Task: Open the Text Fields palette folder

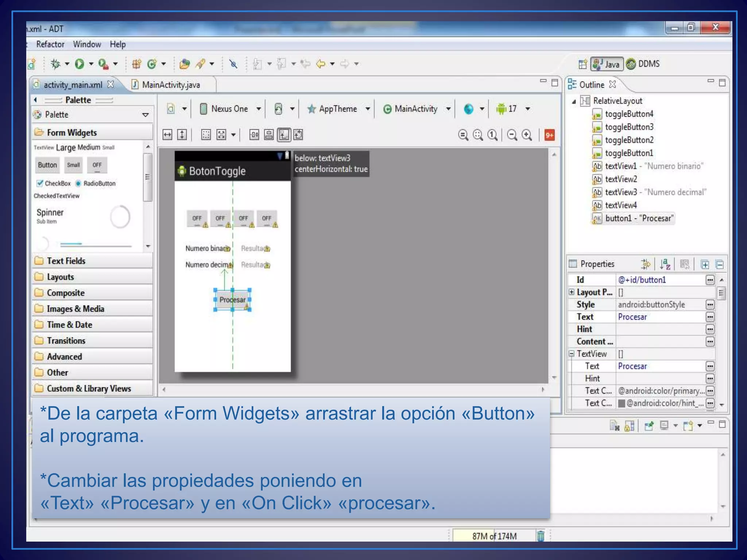Action: 92,261
